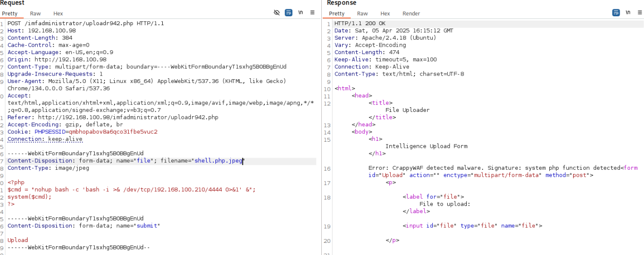Click the Content-Length: 384 request header
644x255 pixels.
click(40, 38)
